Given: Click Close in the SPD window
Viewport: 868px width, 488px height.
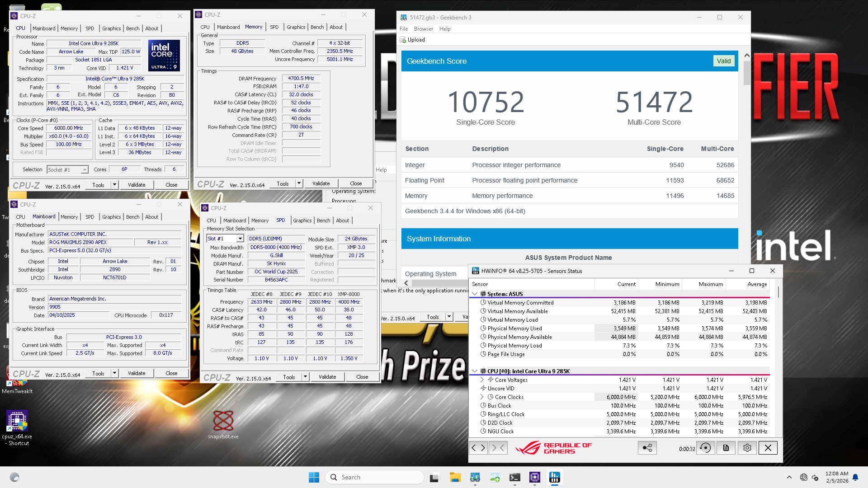Looking at the screenshot, I should point(362,377).
